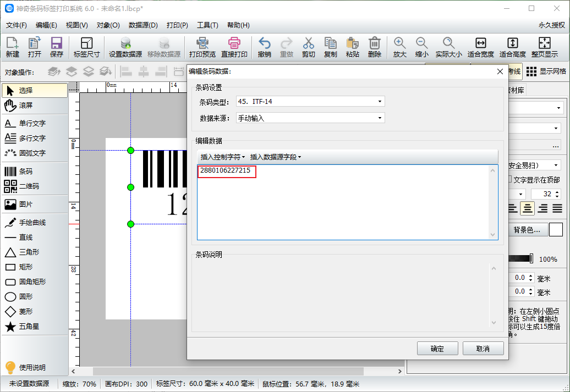Cut selection with the 剪切 scissors icon
Screen dimensions: 570x392
[308, 47]
